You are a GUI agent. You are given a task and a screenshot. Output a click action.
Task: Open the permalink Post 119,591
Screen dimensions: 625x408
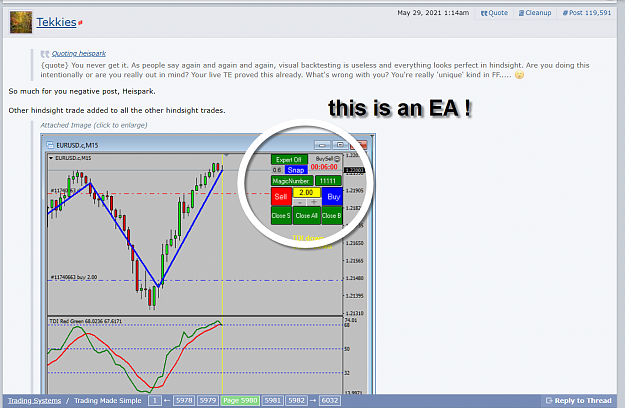click(x=587, y=13)
